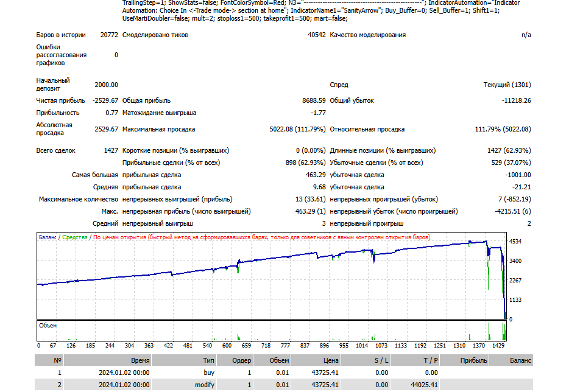Click the 'Относительная просадка' label
The width and height of the screenshot is (583, 392).
tap(367, 129)
